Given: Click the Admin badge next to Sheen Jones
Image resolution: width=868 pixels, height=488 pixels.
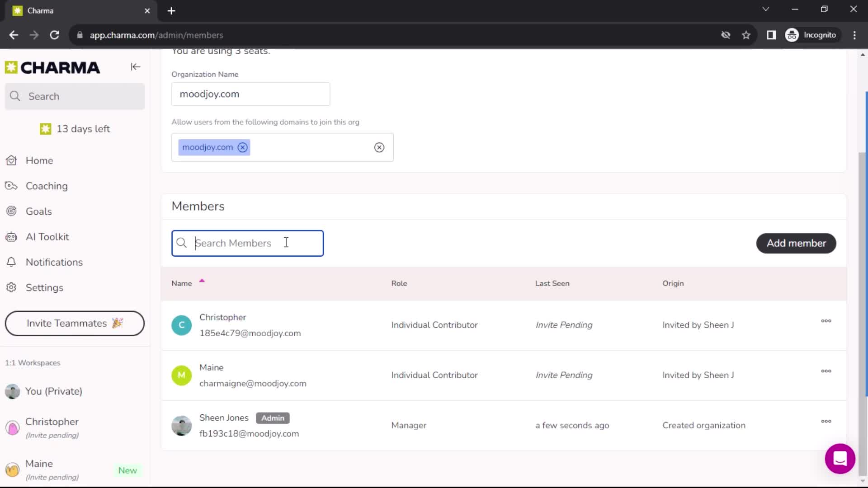Looking at the screenshot, I should pos(273,418).
